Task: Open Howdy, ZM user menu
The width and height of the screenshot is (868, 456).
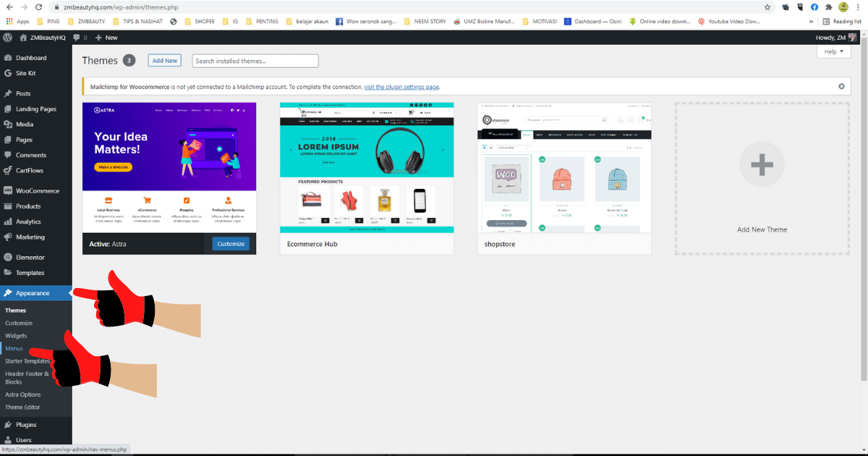Action: 836,37
